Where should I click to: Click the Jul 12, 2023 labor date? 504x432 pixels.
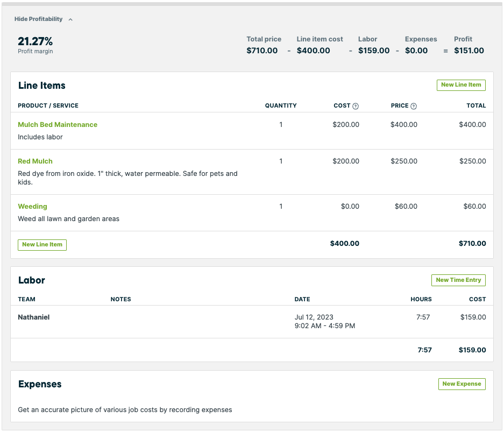click(x=314, y=317)
